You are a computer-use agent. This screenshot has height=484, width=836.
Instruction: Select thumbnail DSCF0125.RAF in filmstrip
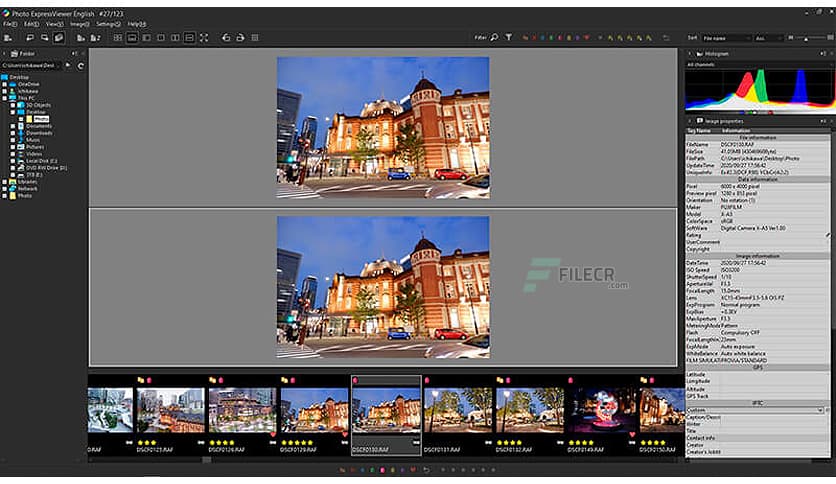170,415
